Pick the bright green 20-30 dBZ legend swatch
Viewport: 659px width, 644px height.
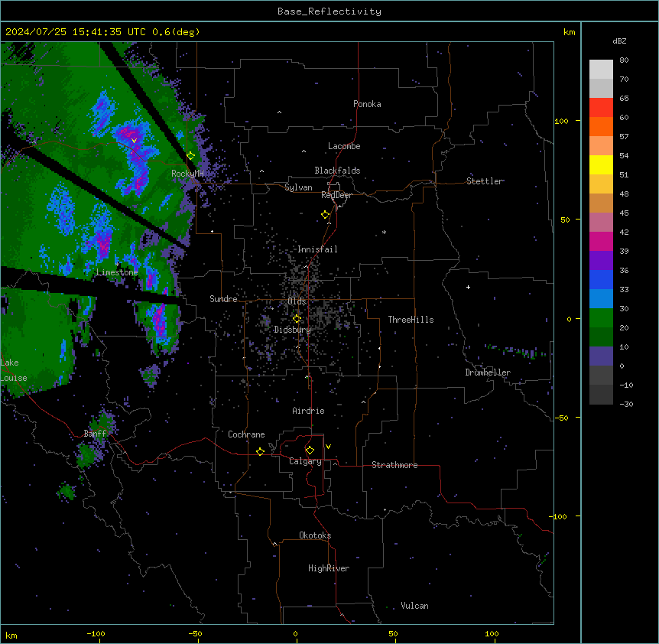[601, 318]
